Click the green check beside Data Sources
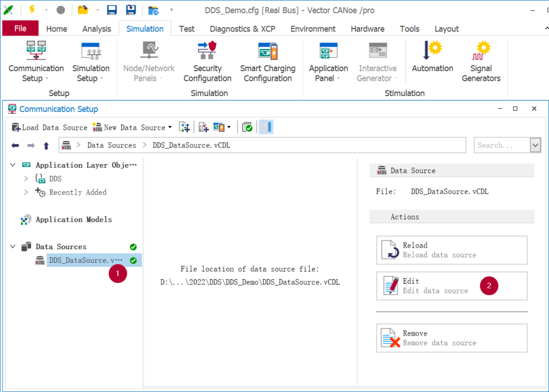 (x=133, y=247)
